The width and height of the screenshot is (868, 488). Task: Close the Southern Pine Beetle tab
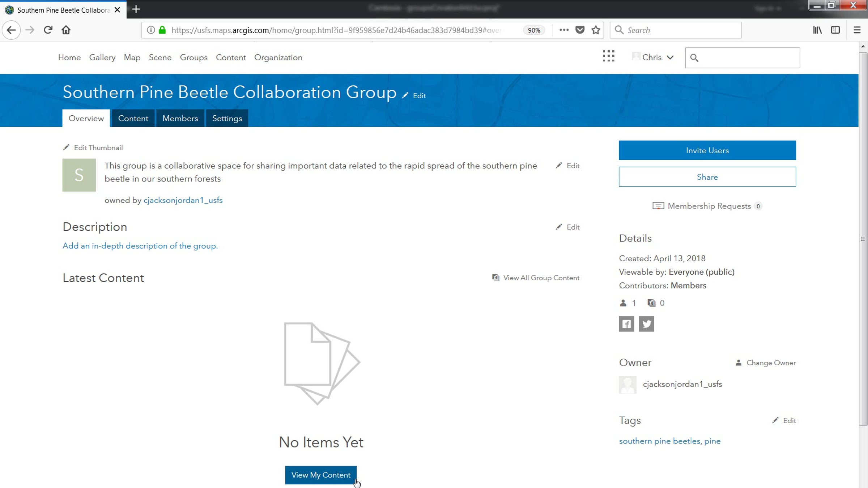point(117,10)
